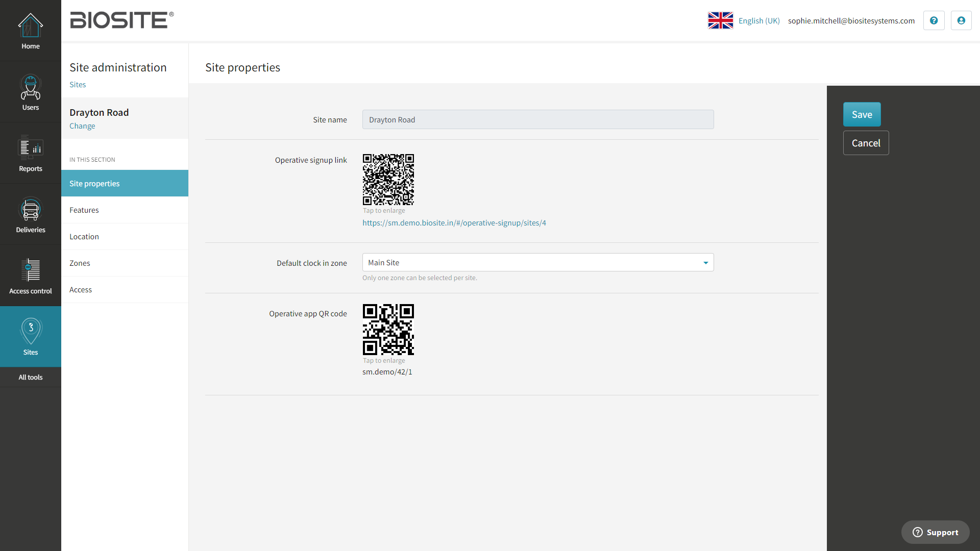This screenshot has height=551, width=980.
Task: Go to the Location section
Action: [125, 236]
